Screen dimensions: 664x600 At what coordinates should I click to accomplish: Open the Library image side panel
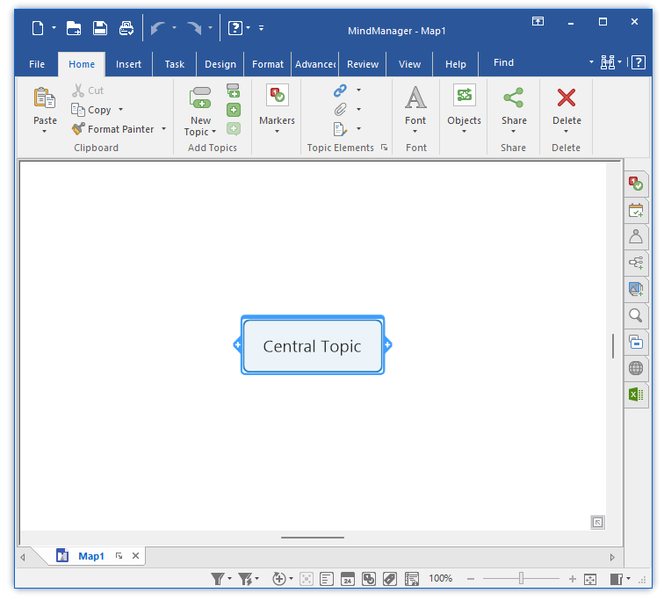(636, 289)
